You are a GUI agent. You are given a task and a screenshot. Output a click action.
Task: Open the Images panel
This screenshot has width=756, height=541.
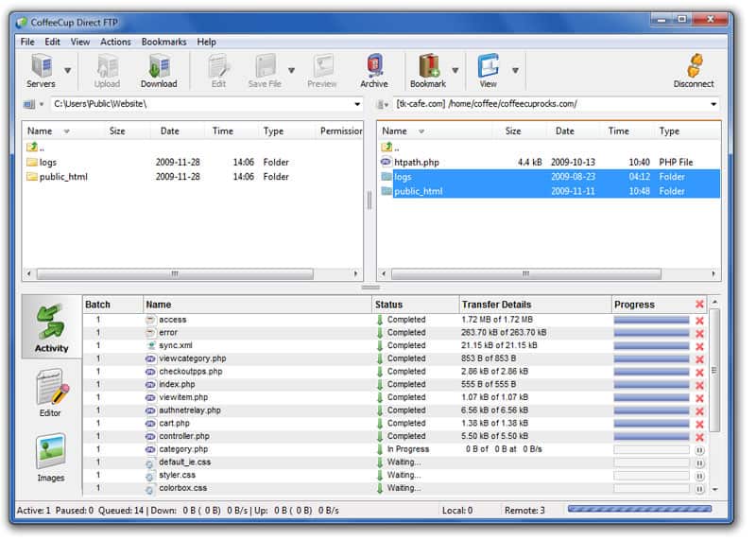(x=51, y=458)
